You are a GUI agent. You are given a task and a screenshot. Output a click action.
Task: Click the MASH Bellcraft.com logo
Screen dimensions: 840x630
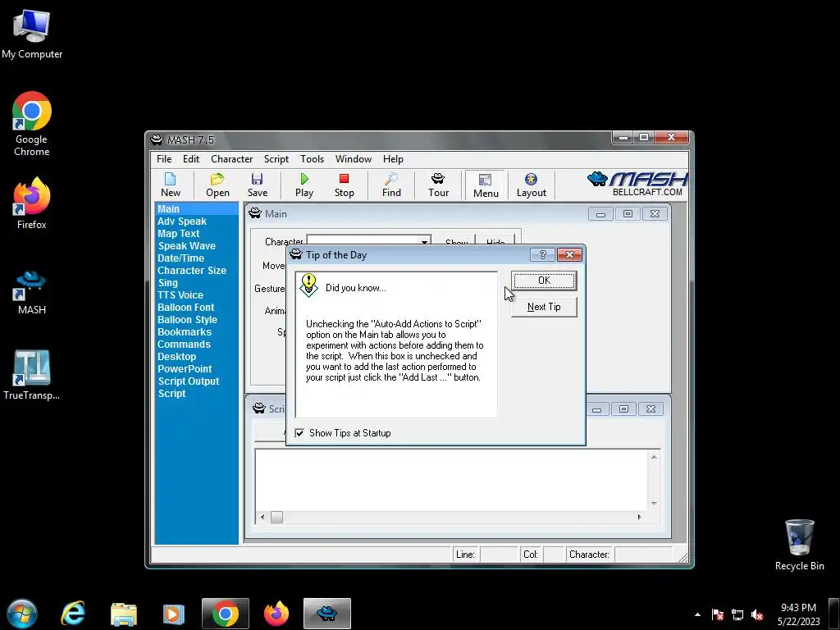[637, 185]
